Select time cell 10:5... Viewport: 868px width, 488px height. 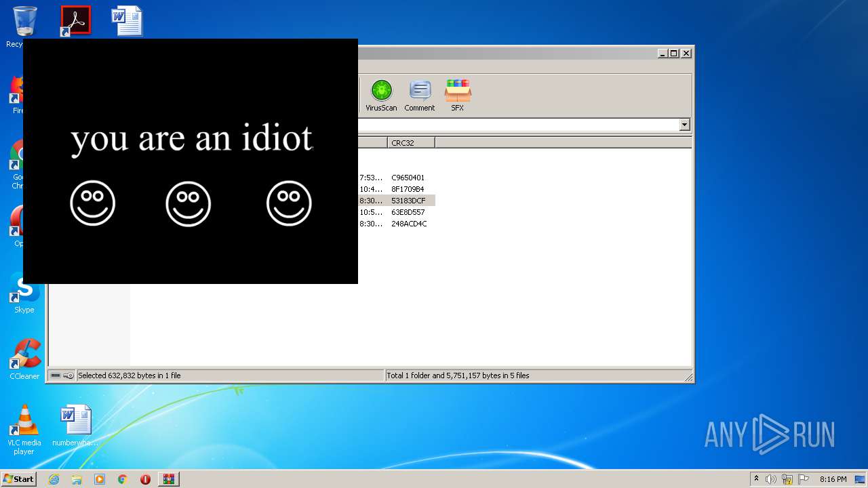click(371, 212)
